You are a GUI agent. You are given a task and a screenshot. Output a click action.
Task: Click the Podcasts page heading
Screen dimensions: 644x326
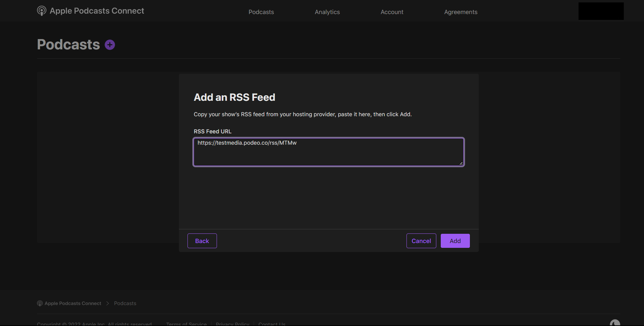click(x=69, y=45)
